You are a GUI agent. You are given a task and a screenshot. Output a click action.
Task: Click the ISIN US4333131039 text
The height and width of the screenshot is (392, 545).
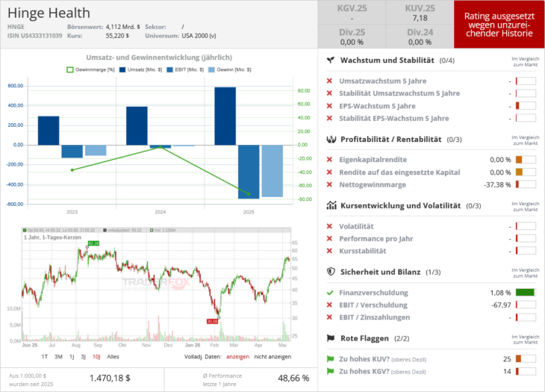pos(35,36)
